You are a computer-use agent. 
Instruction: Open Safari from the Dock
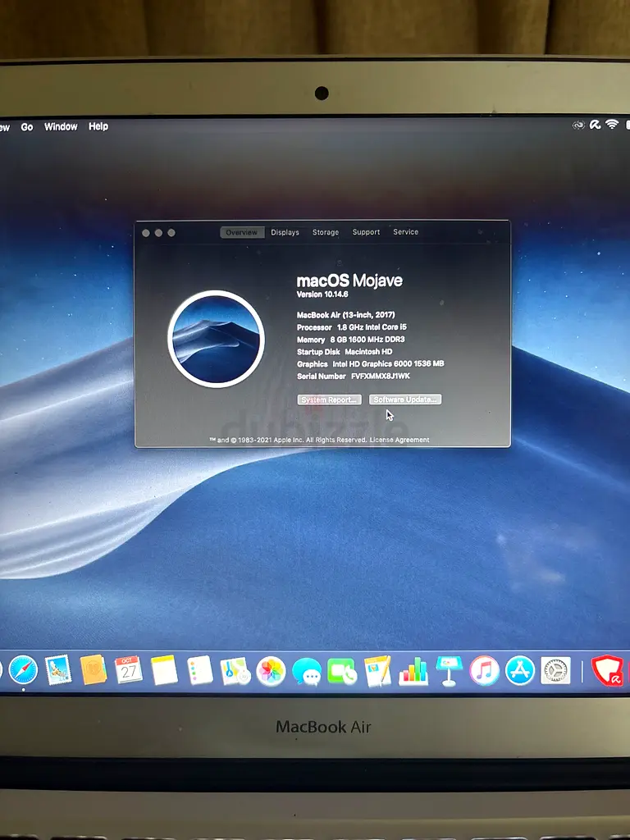click(24, 670)
